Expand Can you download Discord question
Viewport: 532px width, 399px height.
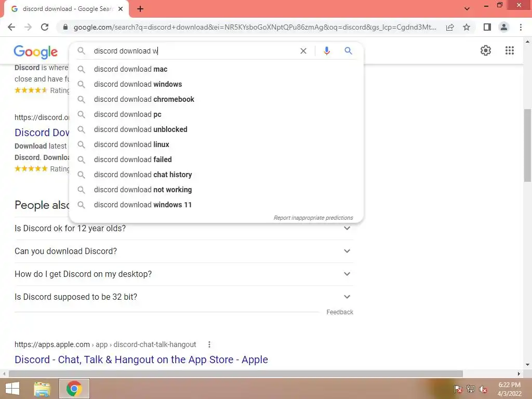pos(183,251)
